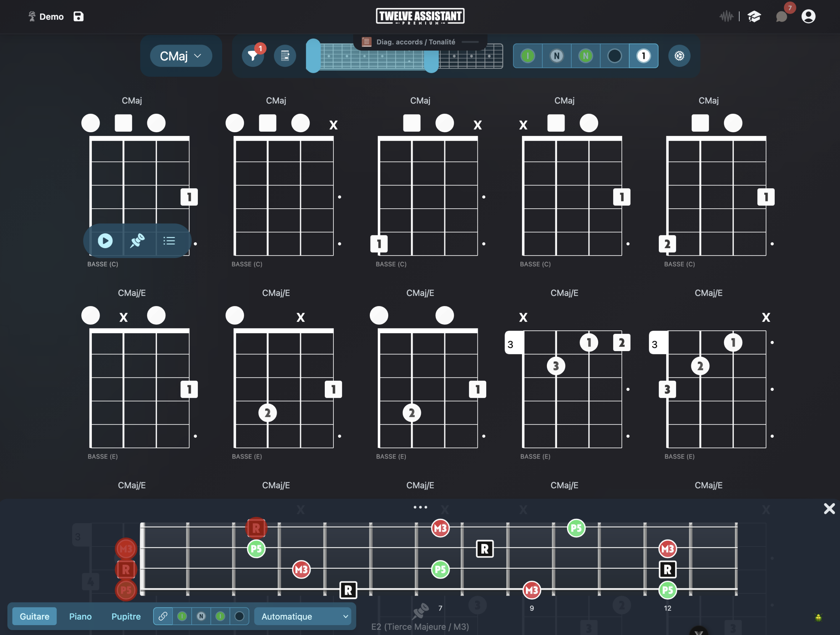The height and width of the screenshot is (635, 840).
Task: Enable the finger number 1 display mode
Action: point(643,56)
